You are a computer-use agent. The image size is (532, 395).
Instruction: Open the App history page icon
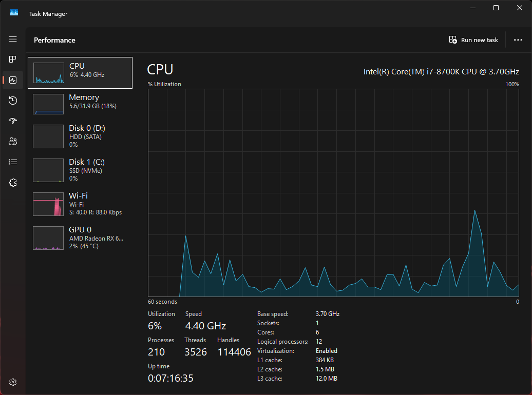tap(13, 101)
